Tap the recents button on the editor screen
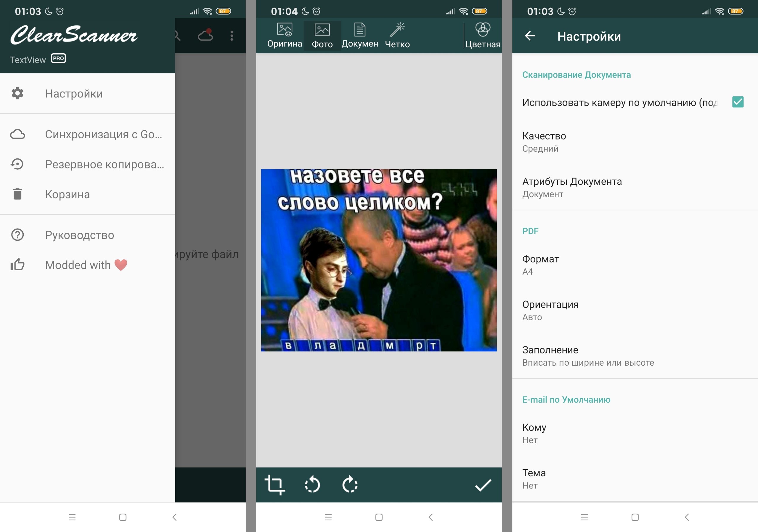This screenshot has height=532, width=758. pyautogui.click(x=328, y=517)
